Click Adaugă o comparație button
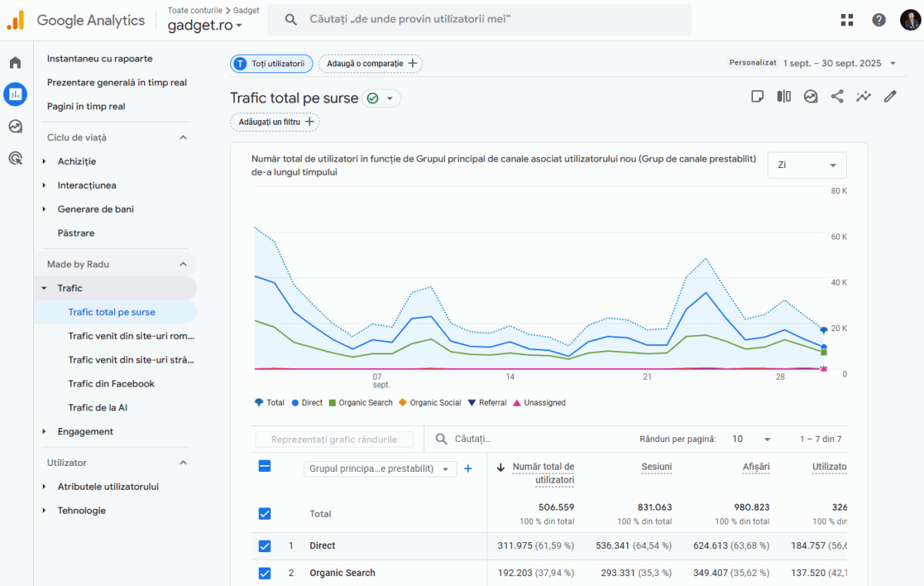This screenshot has width=924, height=586. 370,64
